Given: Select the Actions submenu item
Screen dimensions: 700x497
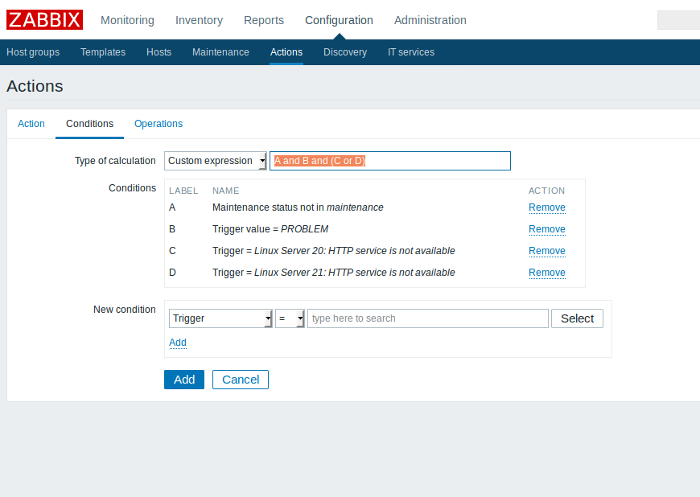Looking at the screenshot, I should point(286,52).
